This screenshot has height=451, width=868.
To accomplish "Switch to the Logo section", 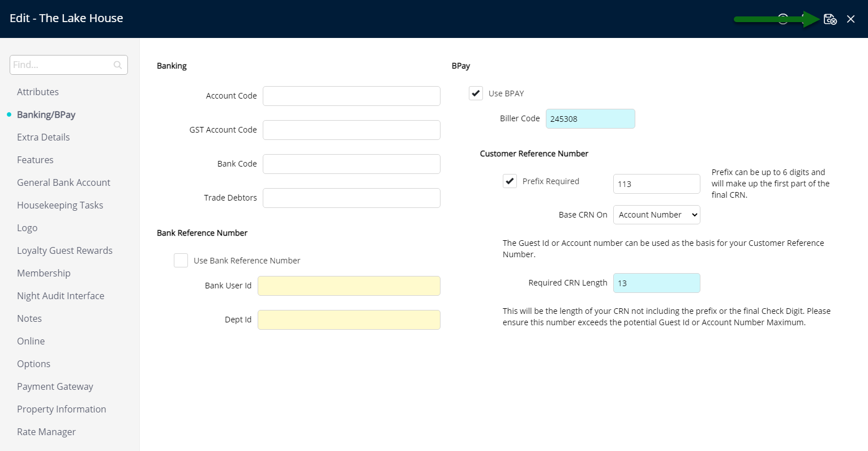I will (x=27, y=228).
